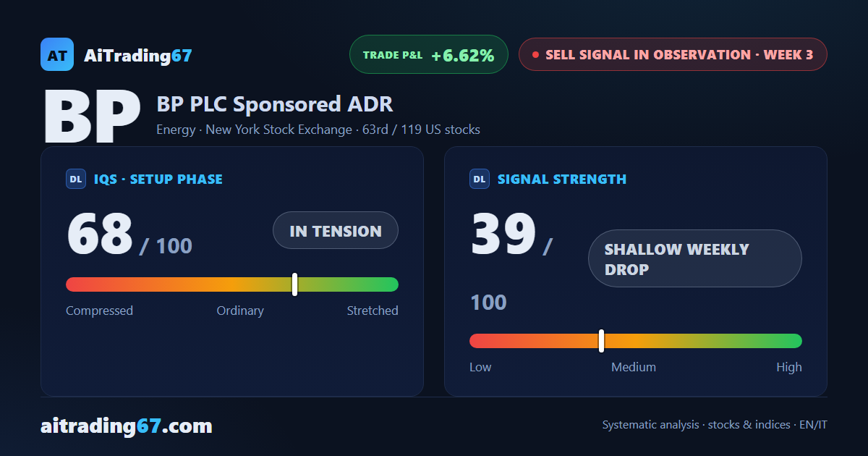This screenshot has width=868, height=456.
Task: Click the High label under signal gauge
Action: pos(789,367)
